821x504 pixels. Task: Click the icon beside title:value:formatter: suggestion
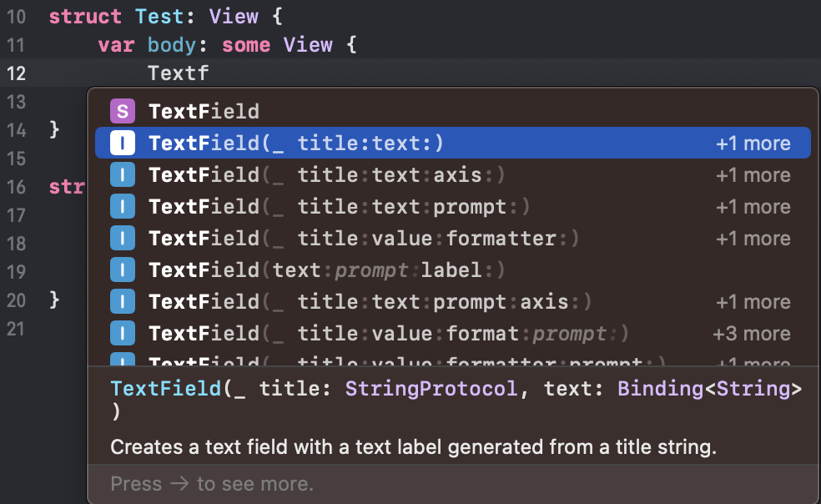pos(123,238)
